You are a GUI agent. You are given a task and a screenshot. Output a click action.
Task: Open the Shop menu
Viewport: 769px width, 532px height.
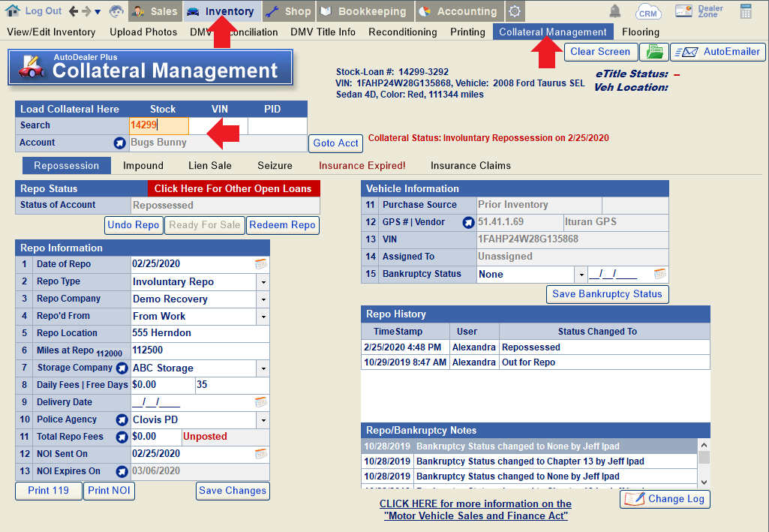pos(288,11)
